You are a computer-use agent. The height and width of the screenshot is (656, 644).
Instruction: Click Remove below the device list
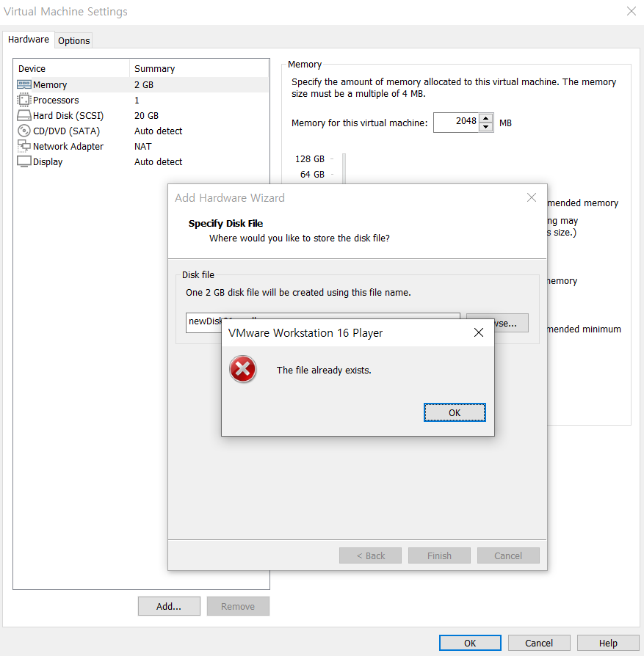click(238, 606)
